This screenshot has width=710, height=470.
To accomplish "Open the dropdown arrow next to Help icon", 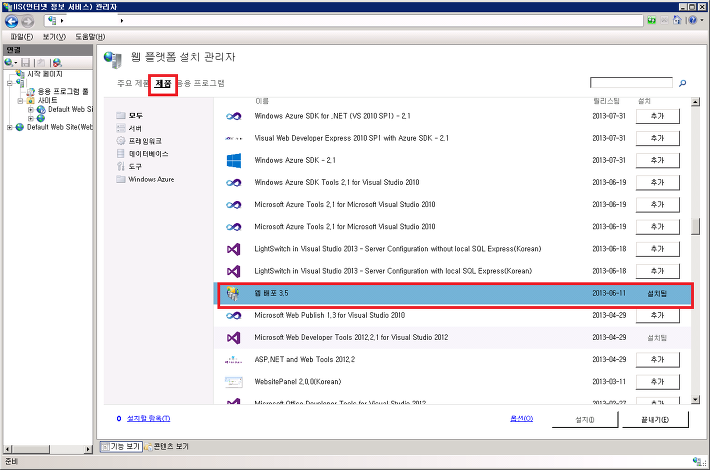I will click(702, 20).
